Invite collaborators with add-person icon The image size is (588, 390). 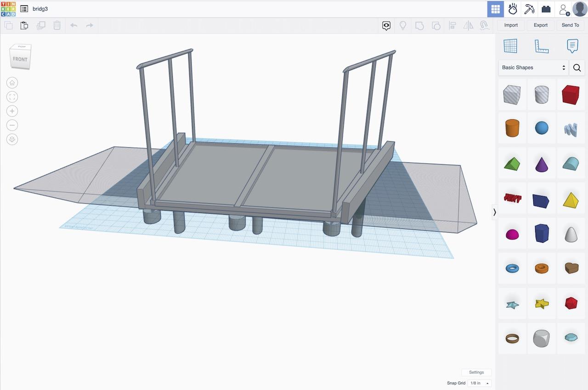[563, 9]
